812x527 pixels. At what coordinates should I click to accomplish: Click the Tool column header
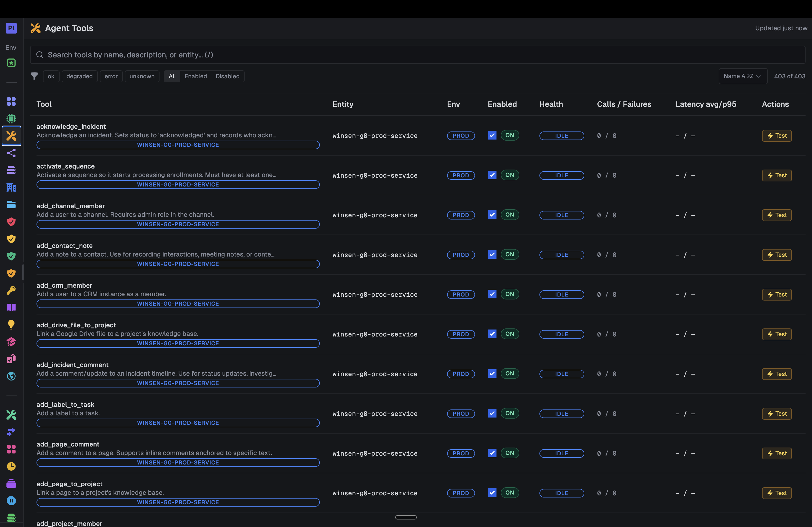[x=44, y=104]
